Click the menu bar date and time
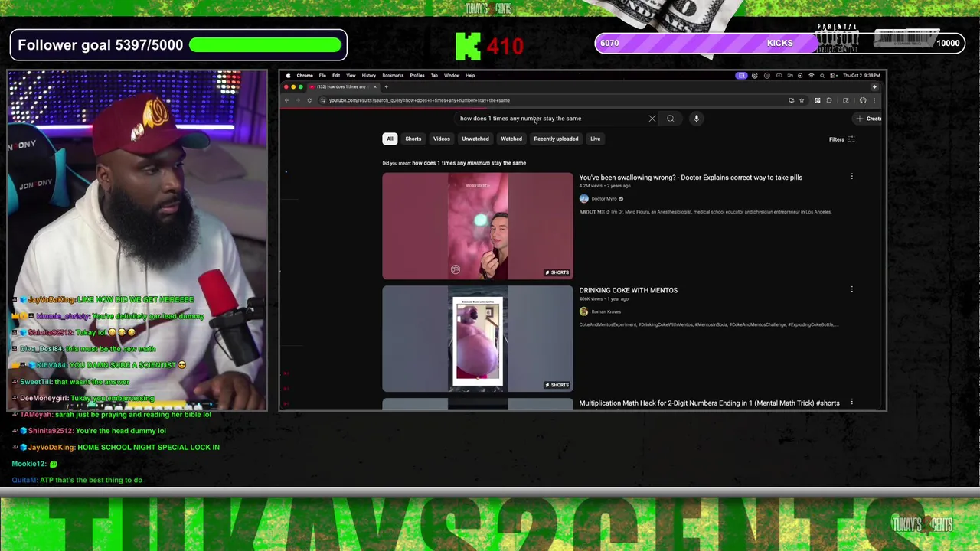The width and height of the screenshot is (980, 551). [x=863, y=76]
